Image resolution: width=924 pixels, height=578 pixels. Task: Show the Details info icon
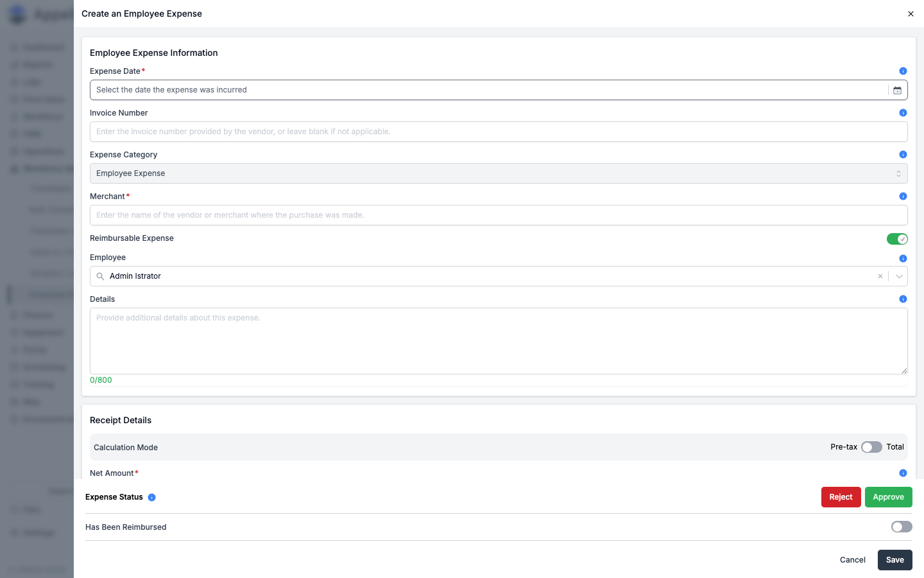point(903,299)
